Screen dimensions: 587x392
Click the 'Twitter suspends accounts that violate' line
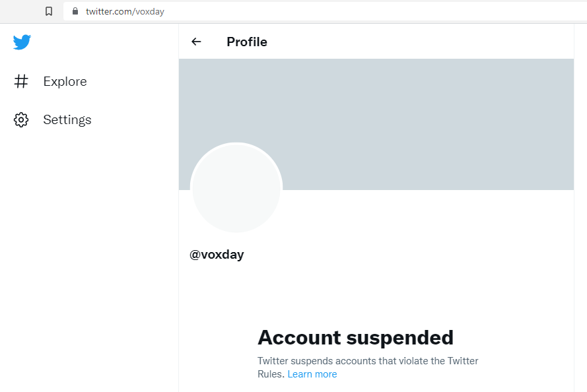point(368,361)
